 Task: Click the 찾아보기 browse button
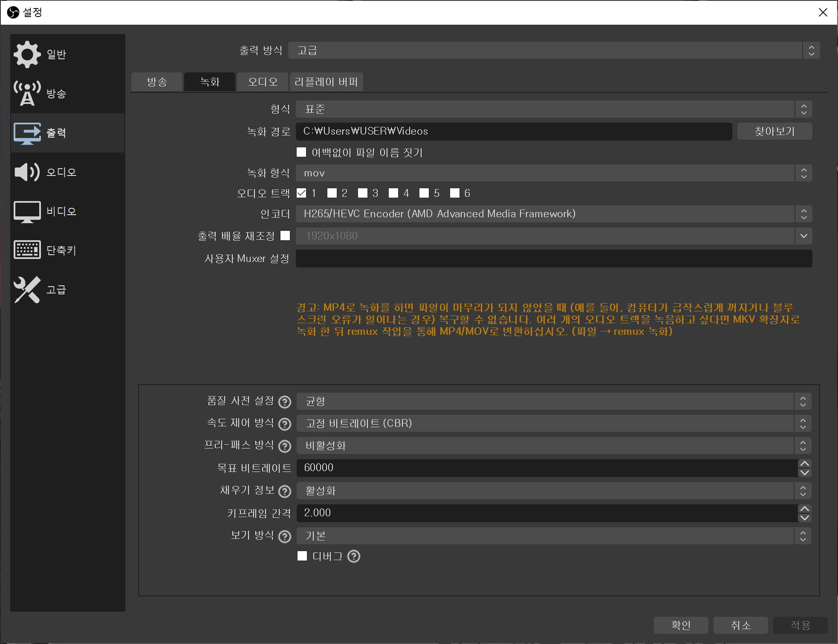pyautogui.click(x=774, y=131)
